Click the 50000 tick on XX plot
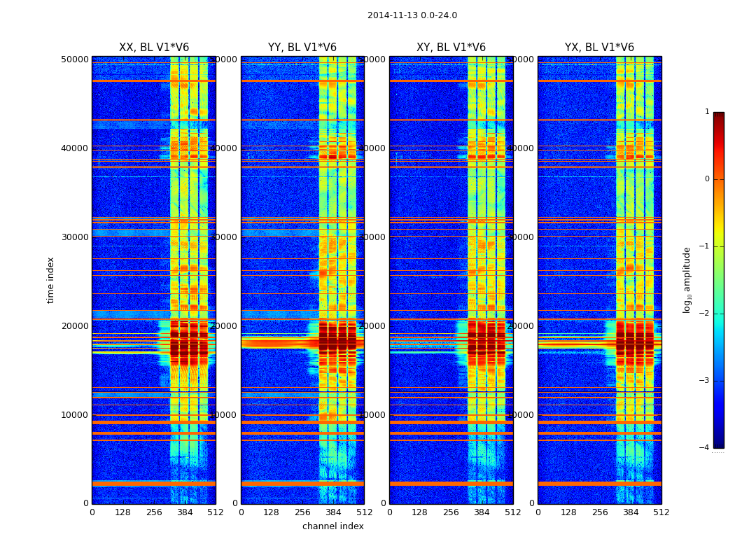Viewport: 735px width, 560px height. coord(75,59)
